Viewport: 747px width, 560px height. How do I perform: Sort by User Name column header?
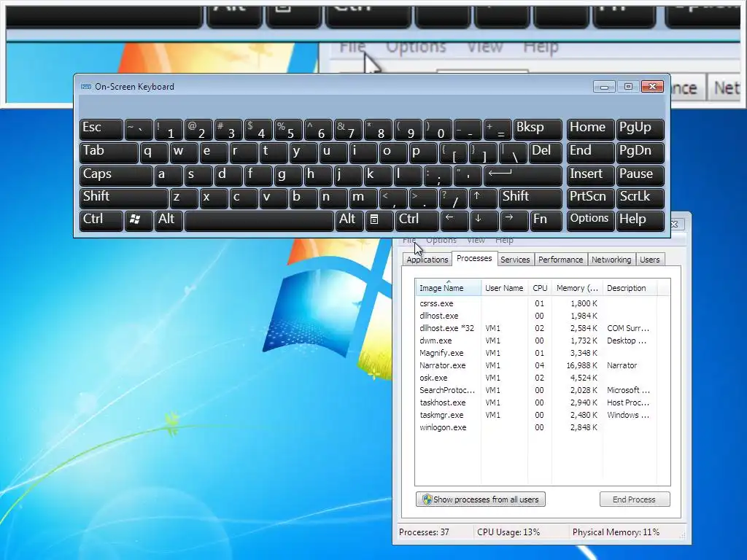click(504, 287)
